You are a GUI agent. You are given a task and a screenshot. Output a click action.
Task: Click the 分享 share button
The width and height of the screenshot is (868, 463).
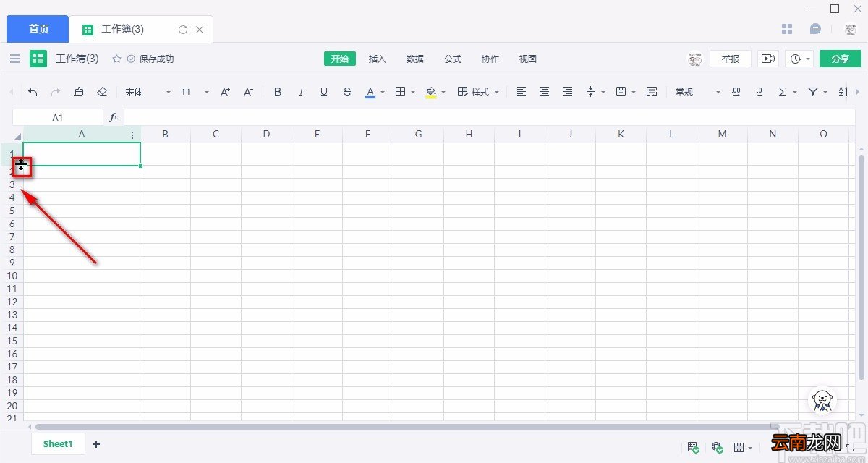pos(841,59)
